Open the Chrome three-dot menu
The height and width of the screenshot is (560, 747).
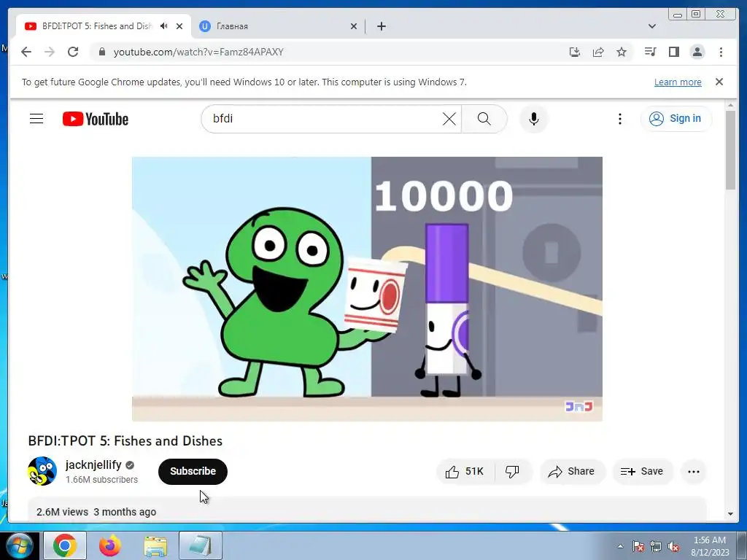721,52
